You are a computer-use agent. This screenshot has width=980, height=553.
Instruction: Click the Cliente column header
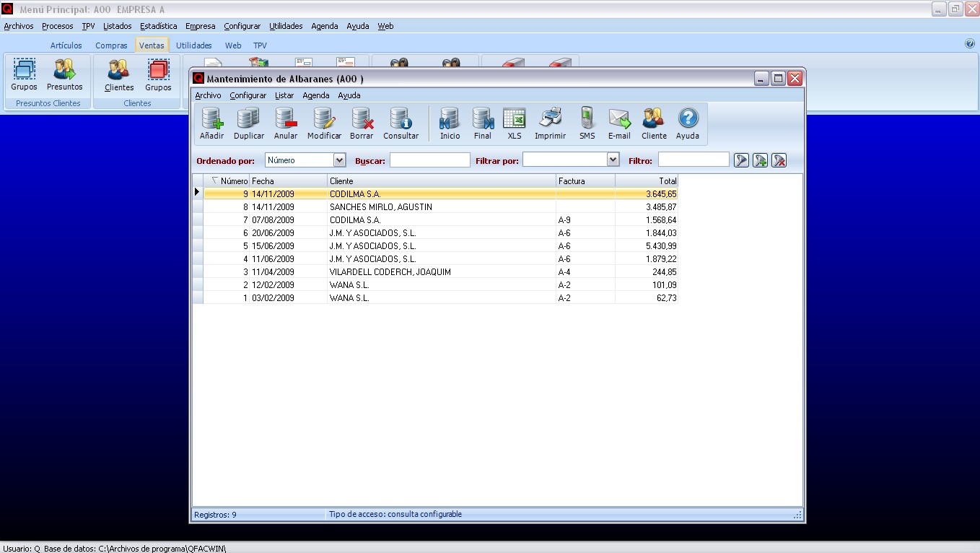coord(442,181)
